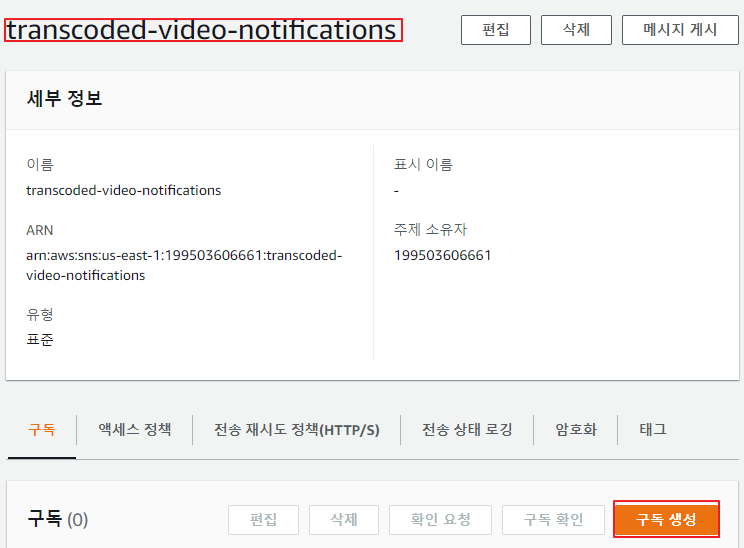Click the 확인 요청 button

pos(440,520)
